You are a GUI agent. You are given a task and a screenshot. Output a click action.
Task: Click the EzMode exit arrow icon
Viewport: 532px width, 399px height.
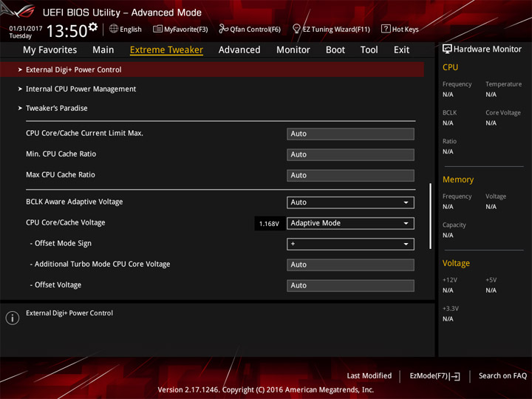454,376
